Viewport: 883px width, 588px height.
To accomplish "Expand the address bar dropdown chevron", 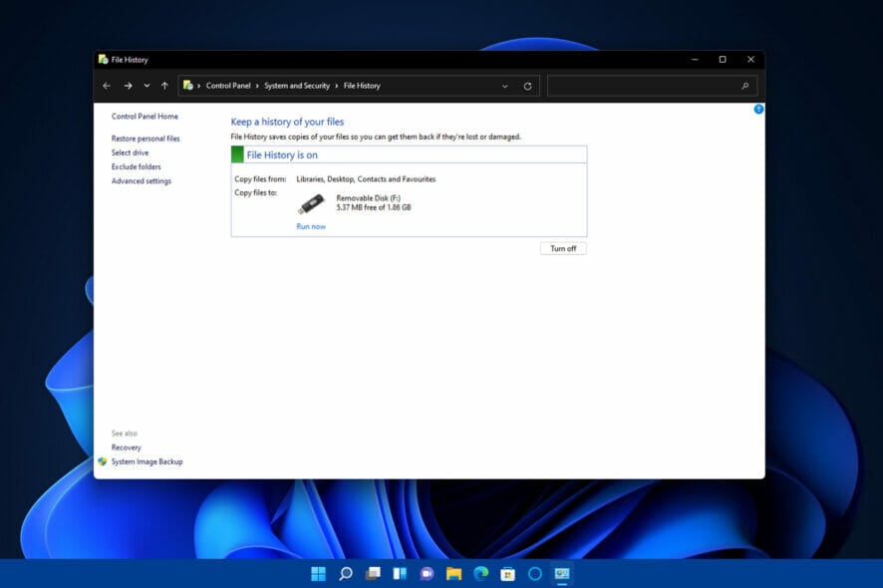I will coord(504,86).
